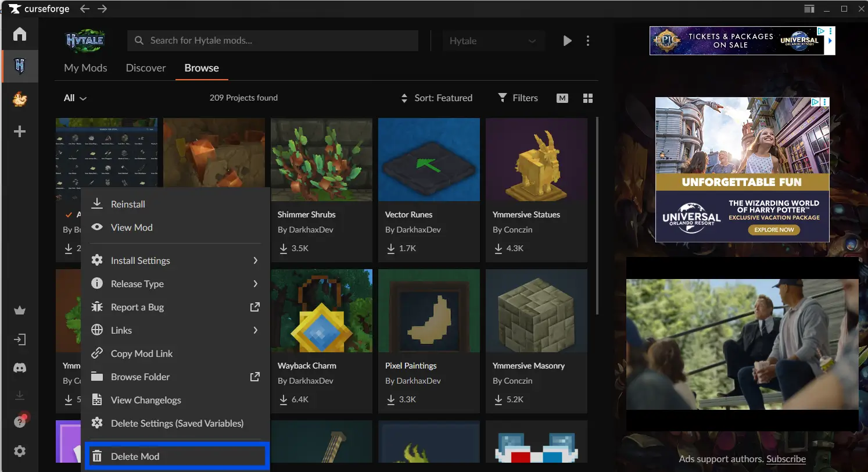Open the three-dot more options menu
868x472 pixels.
(588, 41)
